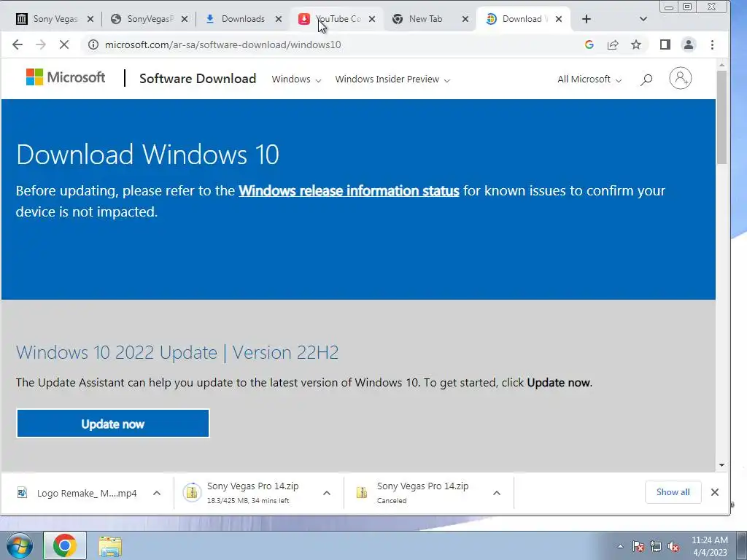
Task: Click the page vertical scrollbar thumb
Action: click(721, 117)
